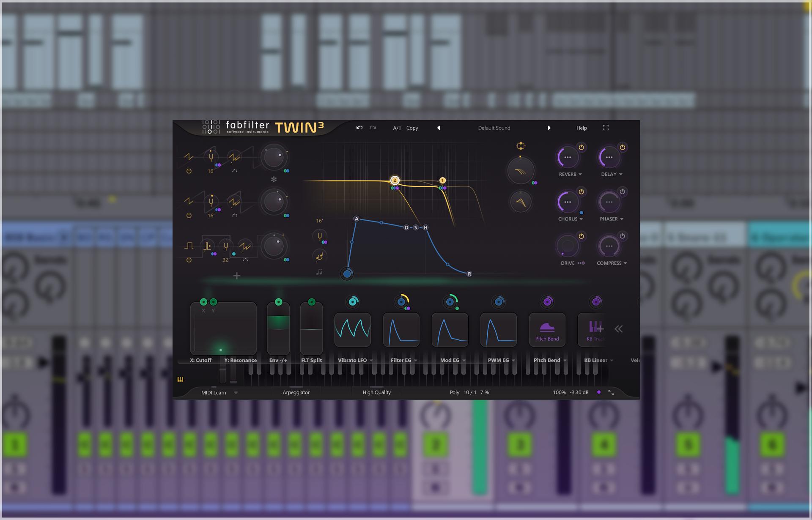Undo the last change
Screen dimensions: 812x520
click(x=359, y=128)
